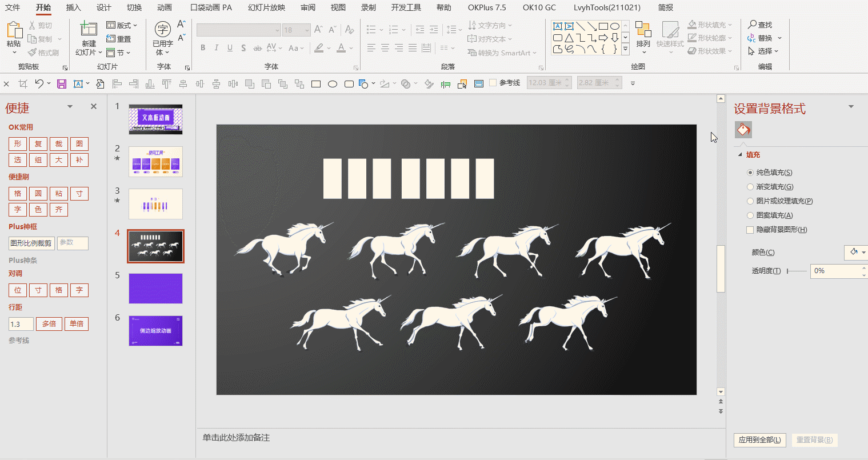Open Customize Quick Access Toolbar dropdown

633,83
